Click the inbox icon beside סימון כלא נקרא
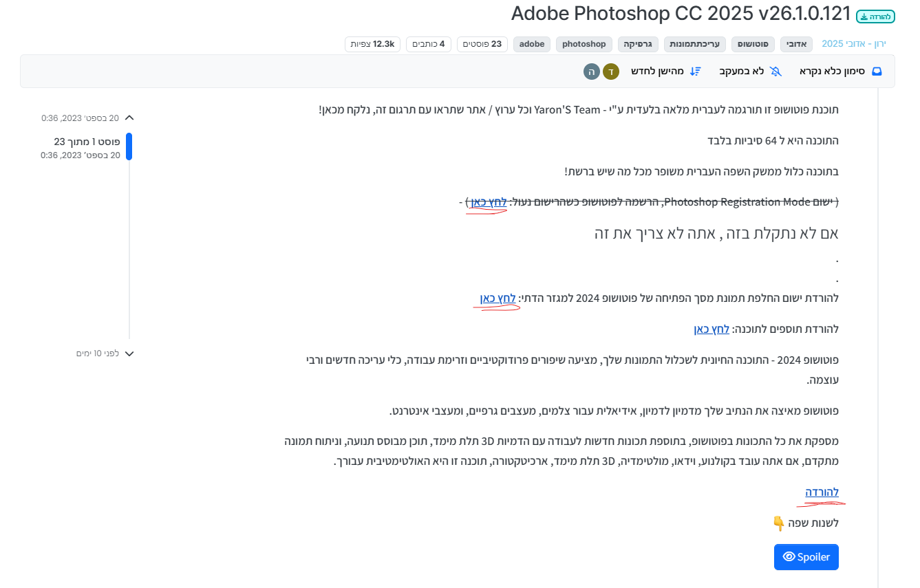The image size is (920, 588). [x=877, y=71]
